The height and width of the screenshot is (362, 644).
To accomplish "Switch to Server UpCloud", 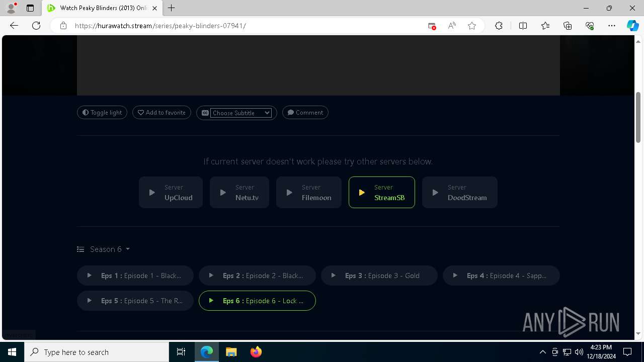I will click(x=171, y=192).
